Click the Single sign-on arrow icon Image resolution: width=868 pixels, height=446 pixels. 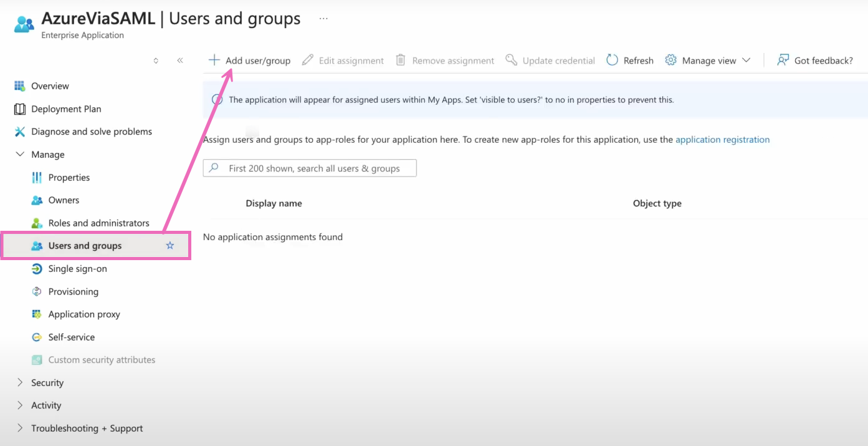point(37,269)
